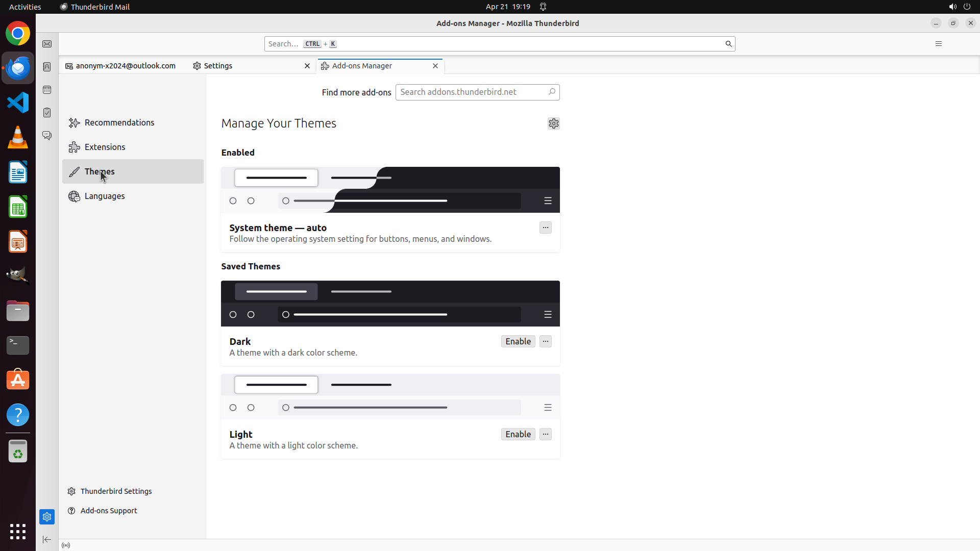980x551 pixels.
Task: Switch to the Add-ons Manager tab
Action: pos(380,66)
